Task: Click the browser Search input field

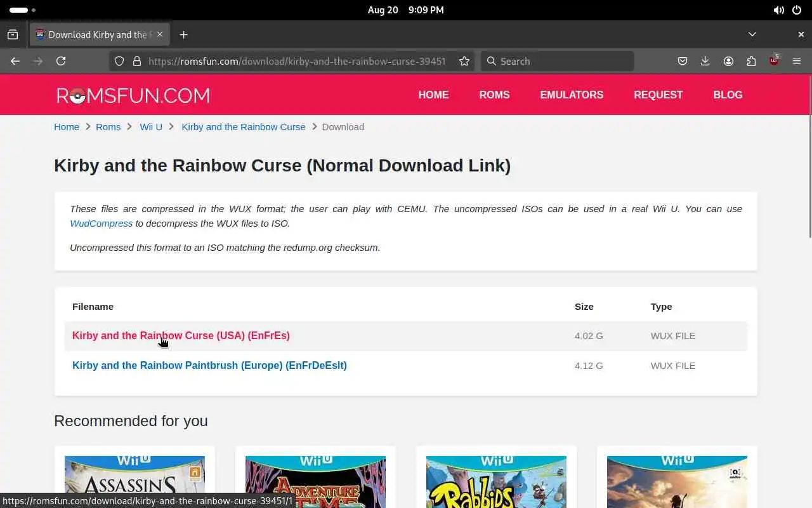Action: click(558, 61)
